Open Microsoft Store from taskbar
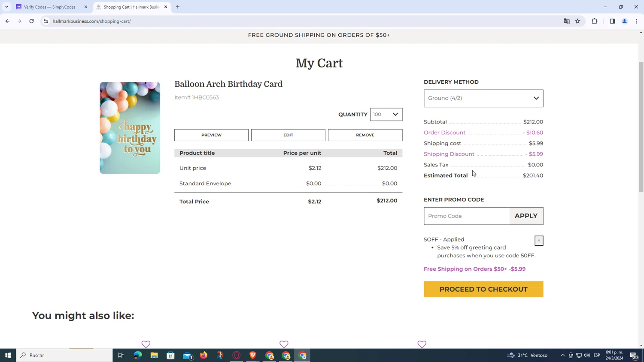 point(170,355)
